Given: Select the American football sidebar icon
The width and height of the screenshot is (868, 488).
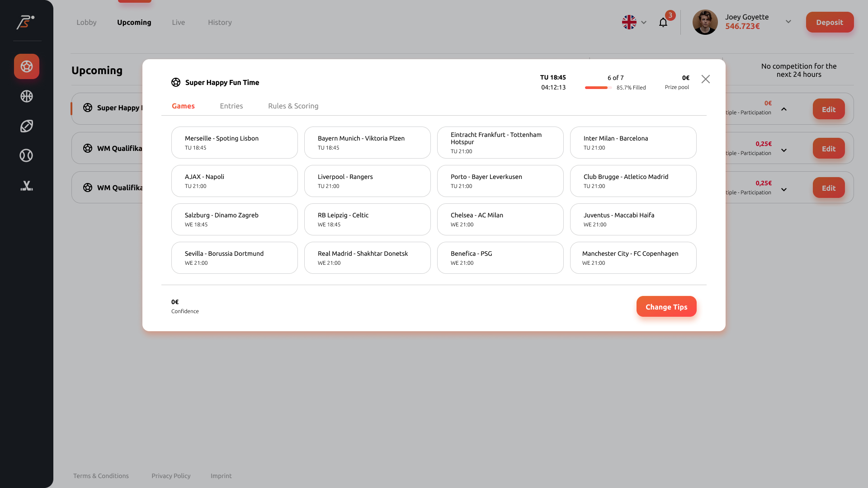Looking at the screenshot, I should [x=27, y=126].
